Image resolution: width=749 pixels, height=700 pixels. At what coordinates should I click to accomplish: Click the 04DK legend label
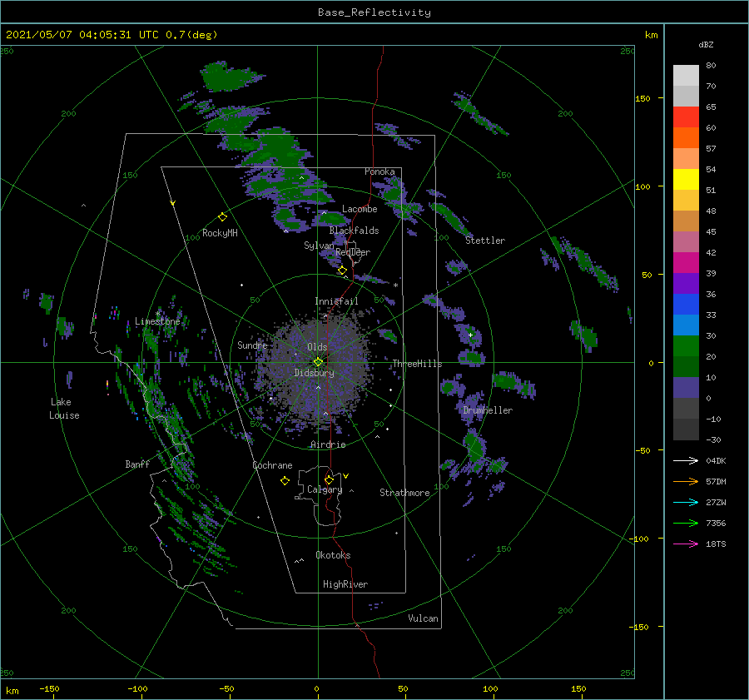(x=716, y=460)
